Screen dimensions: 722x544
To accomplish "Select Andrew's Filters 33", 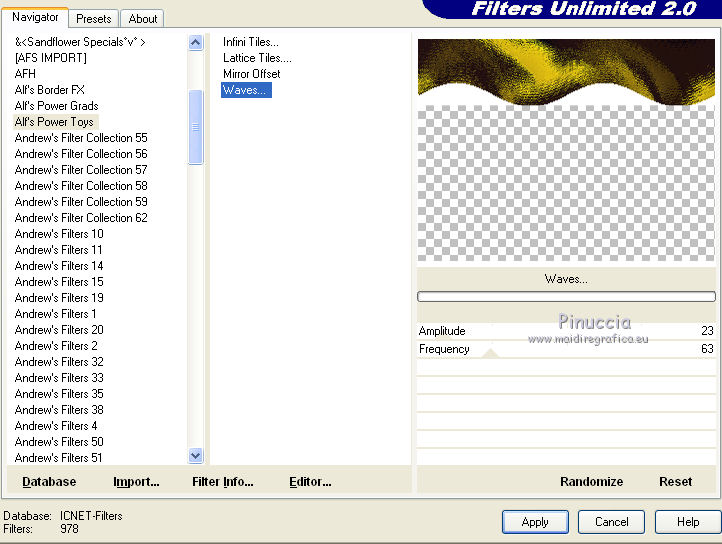I will pos(59,378).
